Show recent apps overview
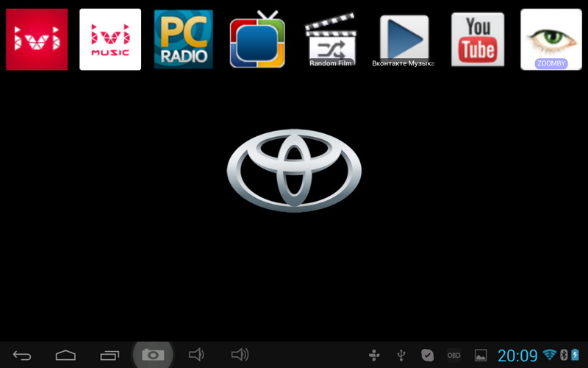Image resolution: width=588 pixels, height=368 pixels. (110, 355)
